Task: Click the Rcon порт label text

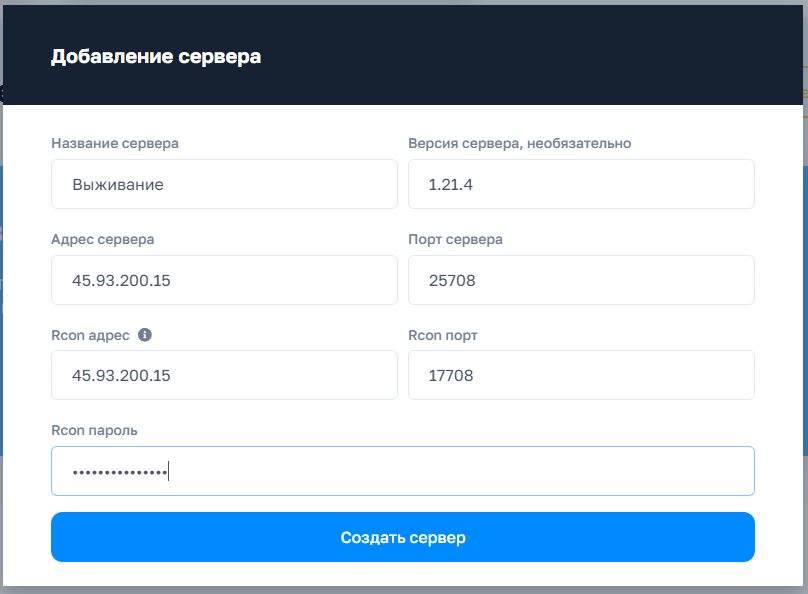Action: point(443,335)
